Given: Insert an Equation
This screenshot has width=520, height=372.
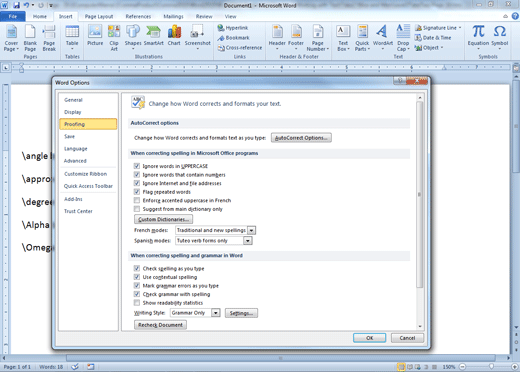Looking at the screenshot, I should [478, 37].
